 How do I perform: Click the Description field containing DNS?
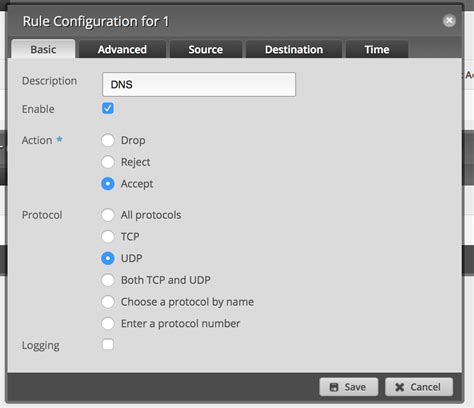coord(199,85)
